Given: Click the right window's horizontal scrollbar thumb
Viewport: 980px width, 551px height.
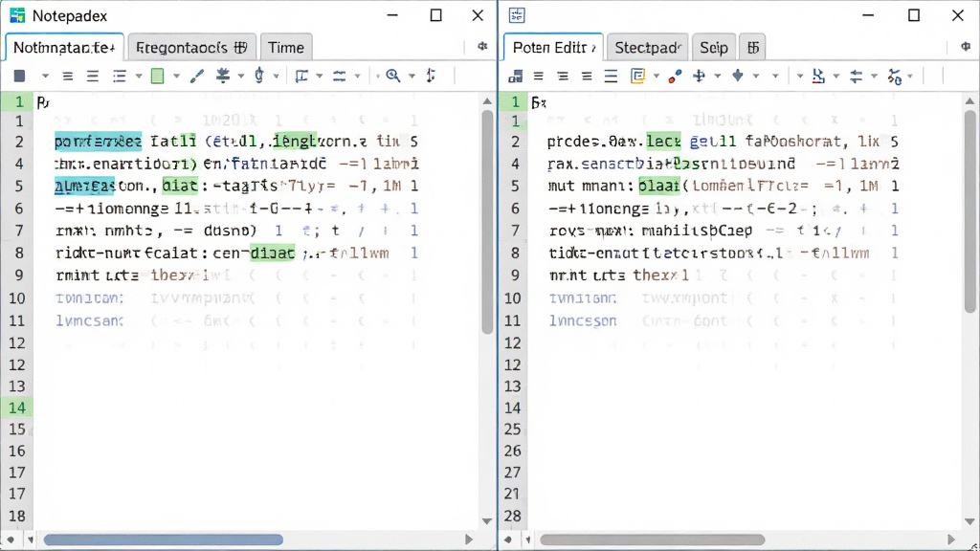Looking at the screenshot, I should click(x=653, y=540).
